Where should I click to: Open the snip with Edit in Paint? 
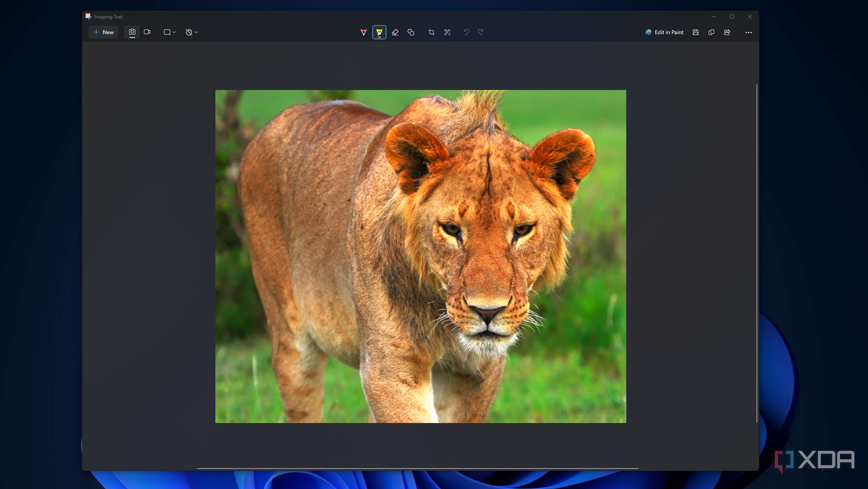pos(664,32)
